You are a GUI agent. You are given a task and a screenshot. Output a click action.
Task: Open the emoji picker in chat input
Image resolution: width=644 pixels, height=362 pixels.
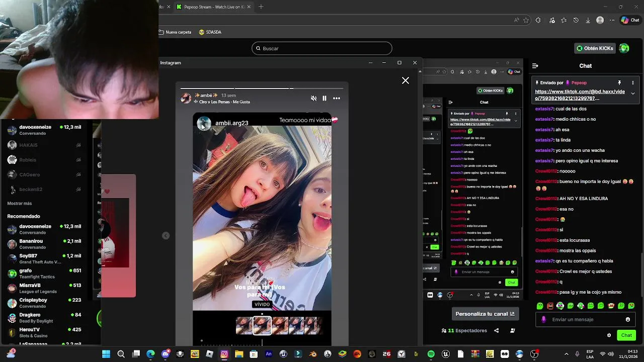click(628, 319)
